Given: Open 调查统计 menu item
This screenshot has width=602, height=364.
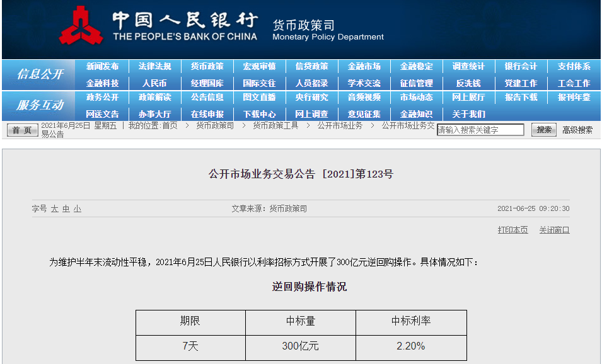Looking at the screenshot, I should [468, 66].
